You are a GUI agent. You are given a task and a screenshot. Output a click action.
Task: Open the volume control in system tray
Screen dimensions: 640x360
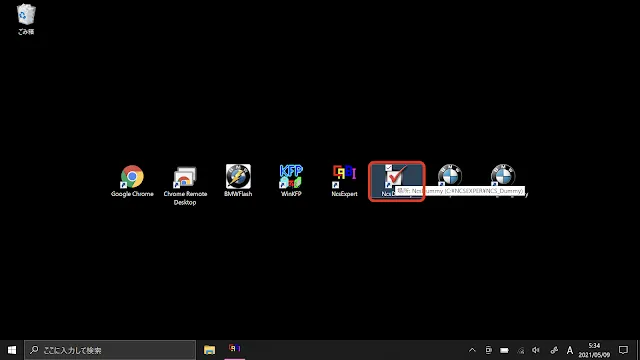click(x=536, y=350)
